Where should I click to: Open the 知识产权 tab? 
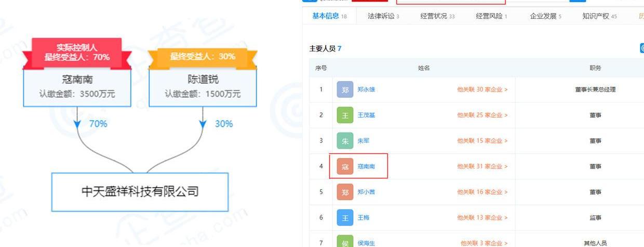click(x=599, y=16)
